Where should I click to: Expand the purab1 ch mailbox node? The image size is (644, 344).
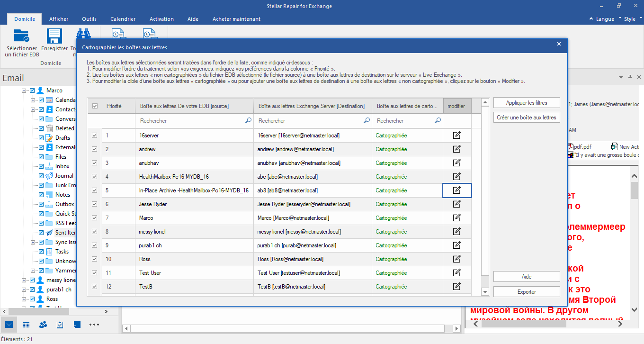pos(24,290)
